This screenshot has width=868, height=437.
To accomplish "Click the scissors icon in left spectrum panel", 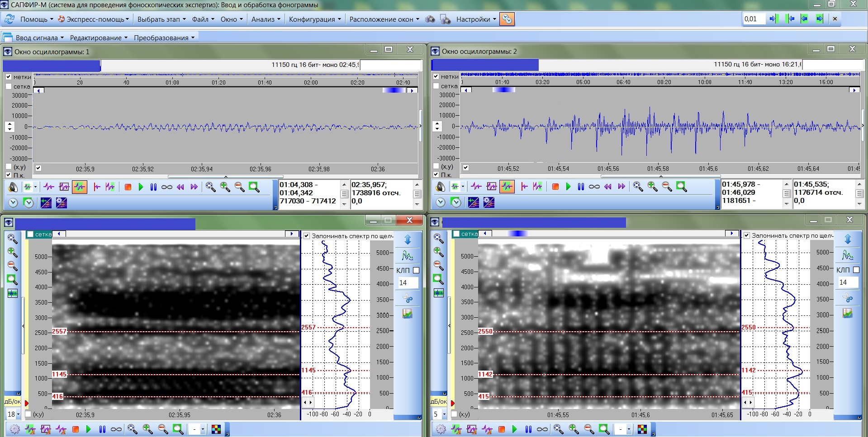I will click(x=408, y=299).
